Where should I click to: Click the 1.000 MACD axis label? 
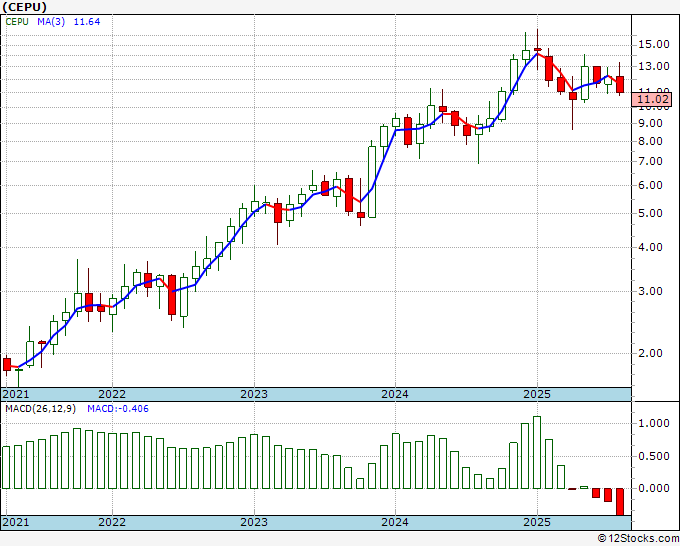[654, 423]
